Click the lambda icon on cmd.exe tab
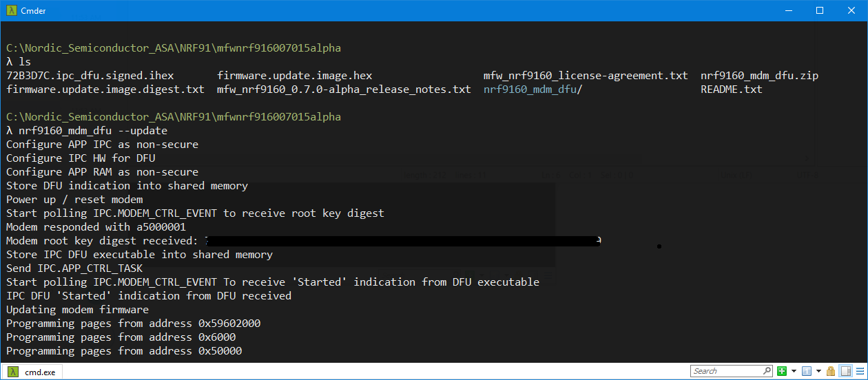868x380 pixels. point(12,372)
